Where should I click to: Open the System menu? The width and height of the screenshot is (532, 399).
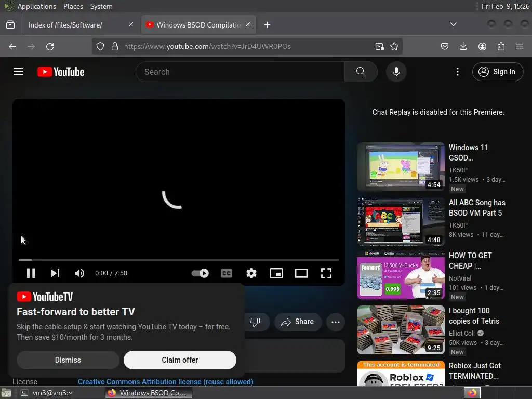coord(101,6)
